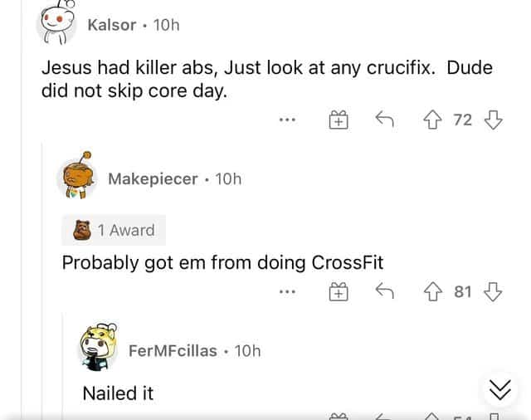Image resolution: width=531 pixels, height=420 pixels.
Task: Reply to Makepiecer's comment
Action: pyautogui.click(x=384, y=291)
